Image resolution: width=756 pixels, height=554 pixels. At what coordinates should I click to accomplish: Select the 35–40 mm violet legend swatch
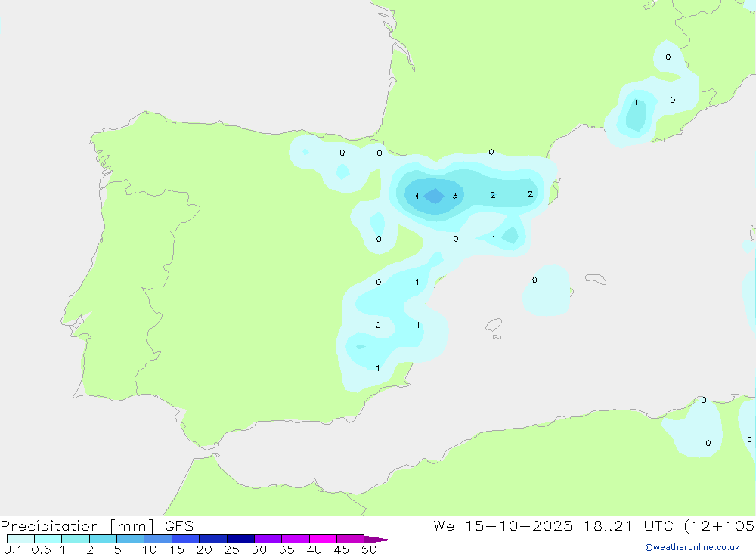[295, 539]
